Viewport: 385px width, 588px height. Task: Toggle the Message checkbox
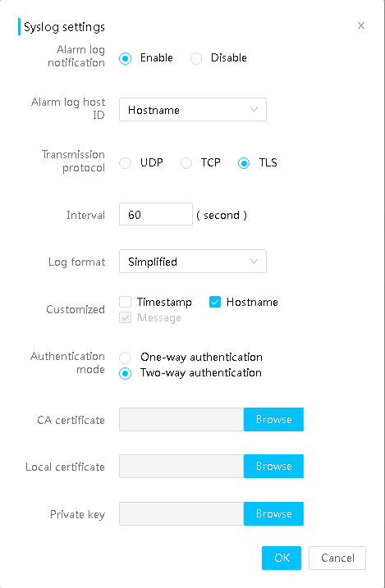(126, 317)
